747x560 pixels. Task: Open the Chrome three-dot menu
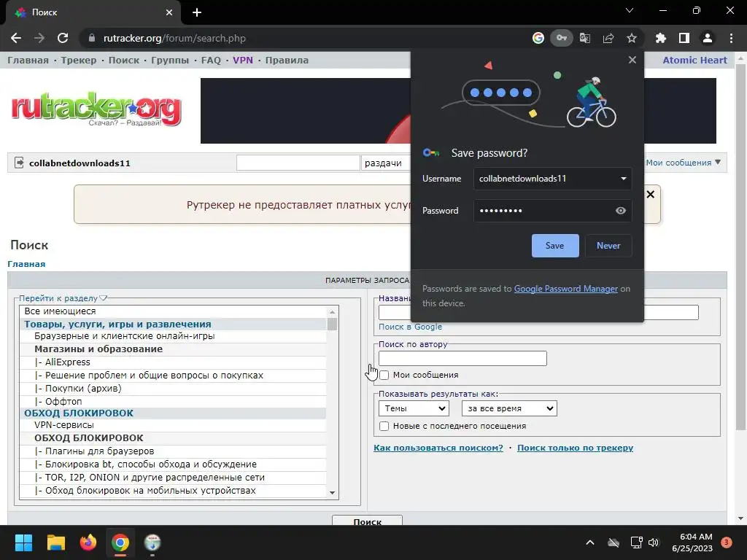[731, 38]
